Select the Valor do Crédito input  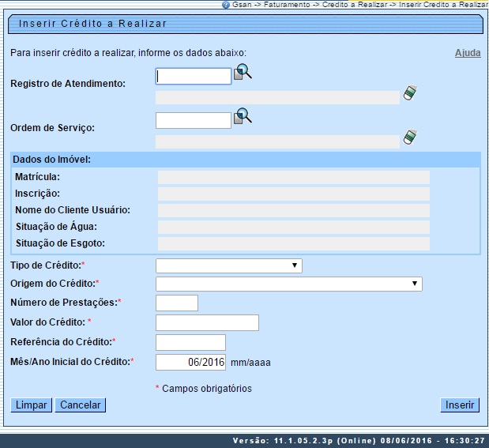(x=207, y=322)
